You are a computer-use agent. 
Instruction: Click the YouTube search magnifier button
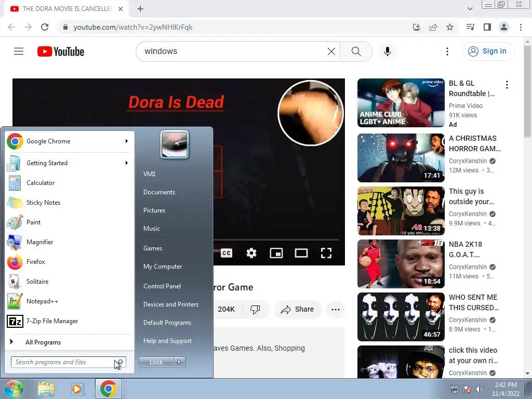(x=356, y=51)
